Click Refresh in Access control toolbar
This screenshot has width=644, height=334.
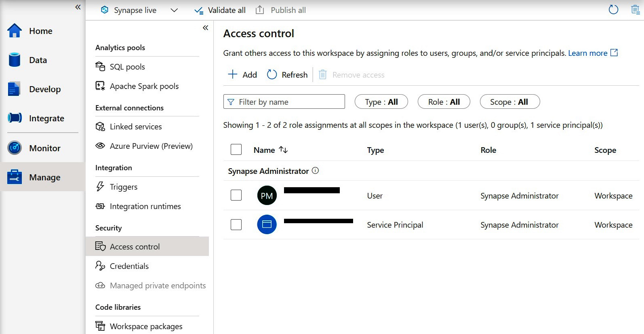pyautogui.click(x=287, y=75)
